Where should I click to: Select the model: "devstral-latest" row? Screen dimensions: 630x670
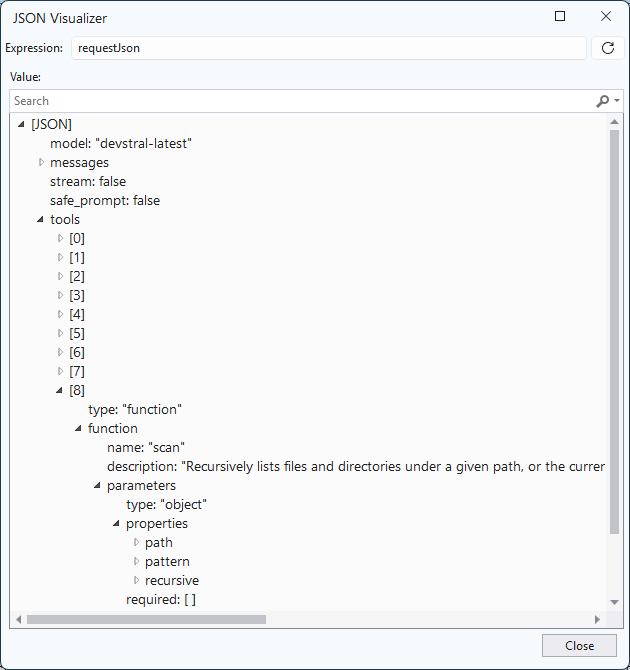(x=121, y=144)
